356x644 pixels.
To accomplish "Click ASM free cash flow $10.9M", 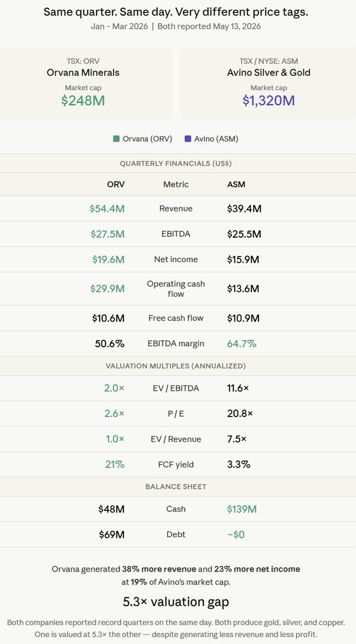I will point(243,318).
